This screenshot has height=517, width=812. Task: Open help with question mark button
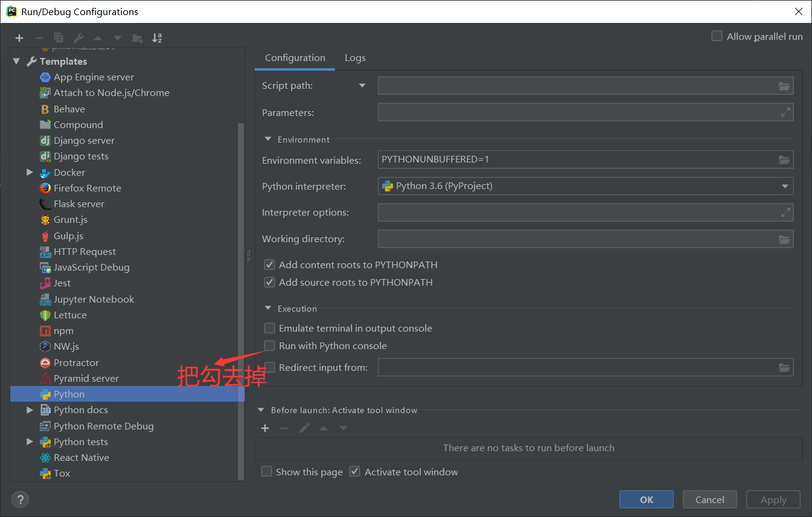coord(20,499)
